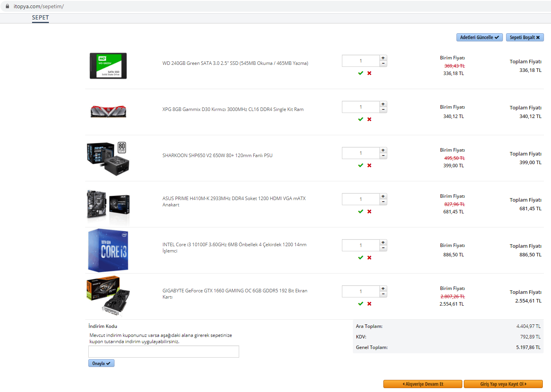Click GIGABYTE GTX 1660 quantity field

coord(361,291)
